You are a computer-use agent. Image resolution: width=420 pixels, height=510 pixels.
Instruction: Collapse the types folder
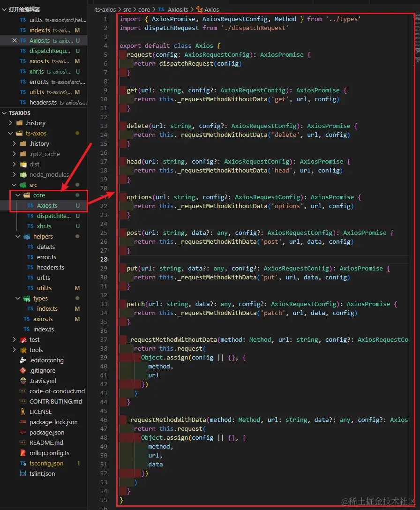pyautogui.click(x=18, y=298)
